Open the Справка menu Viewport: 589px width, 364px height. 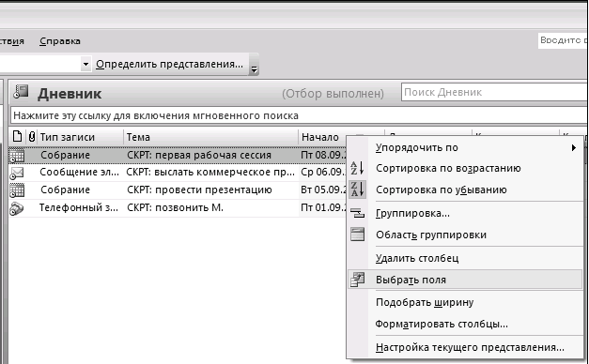click(60, 41)
